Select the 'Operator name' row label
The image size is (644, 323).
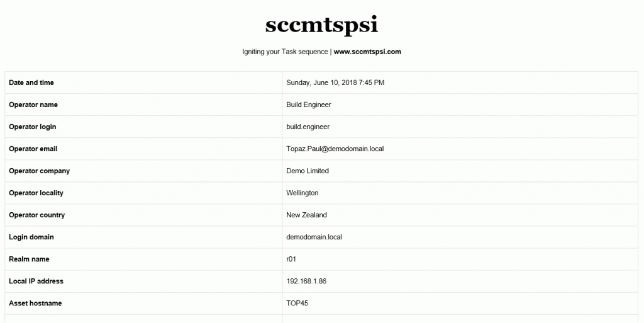[33, 105]
